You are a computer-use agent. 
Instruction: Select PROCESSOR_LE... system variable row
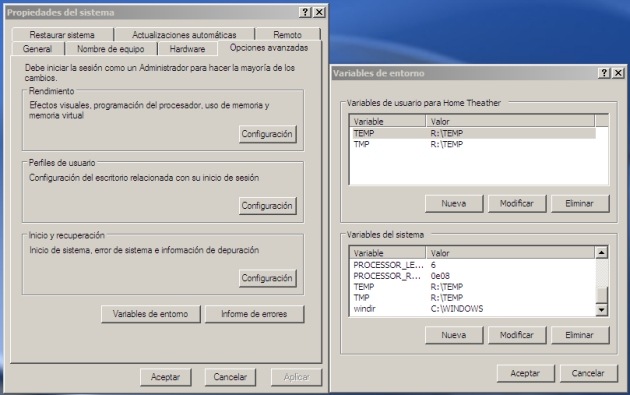pyautogui.click(x=473, y=265)
